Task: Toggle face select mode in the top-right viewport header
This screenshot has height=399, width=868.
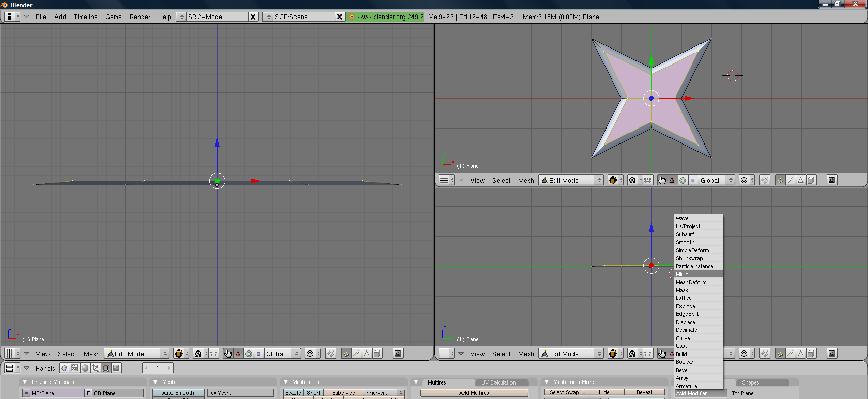Action: [801, 180]
